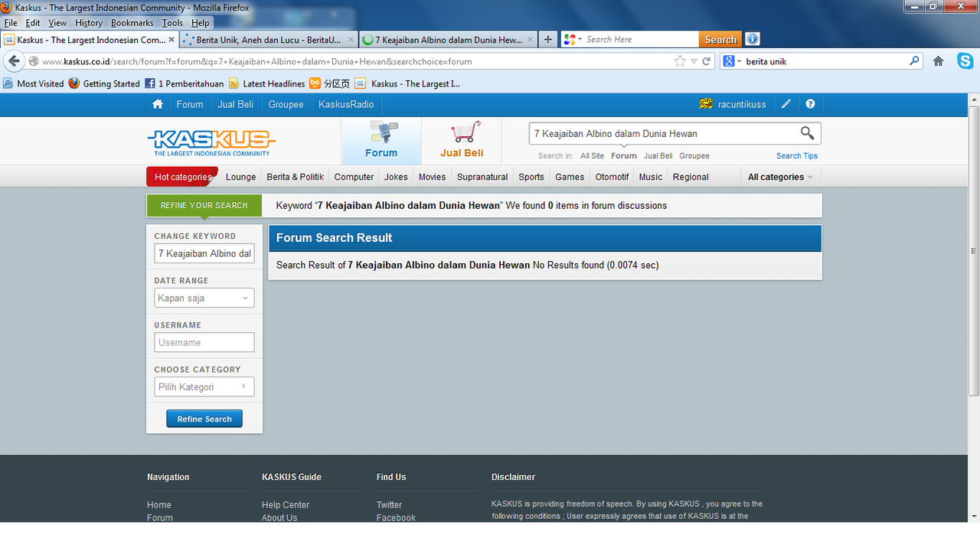Open the File menu

point(11,23)
